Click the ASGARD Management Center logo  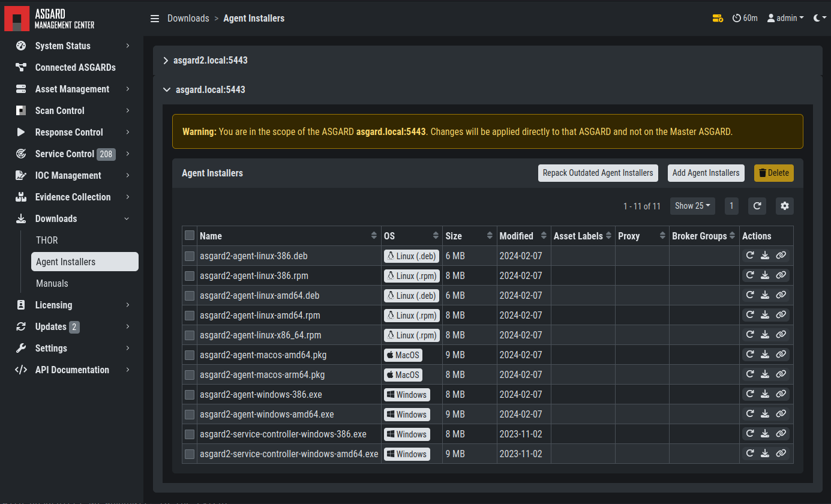49,18
